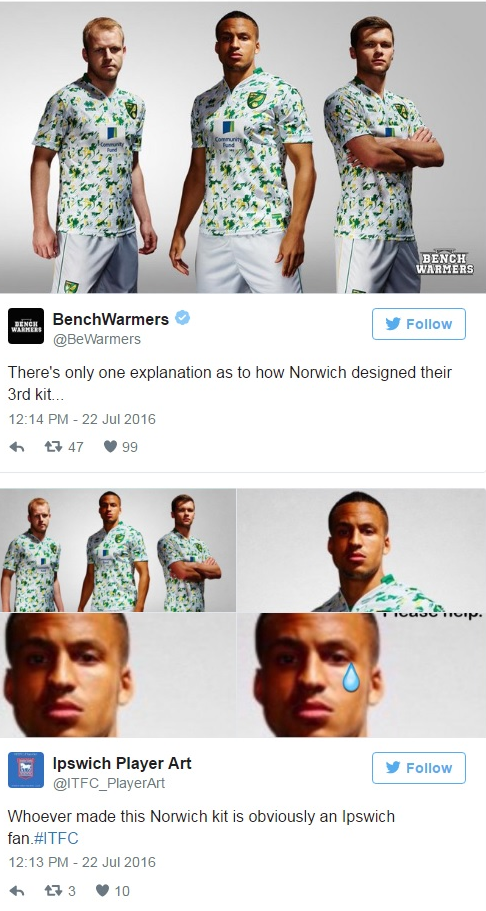Click reply arrow on BenchWarmers tweet
This screenshot has height=911, width=486.
[x=17, y=447]
